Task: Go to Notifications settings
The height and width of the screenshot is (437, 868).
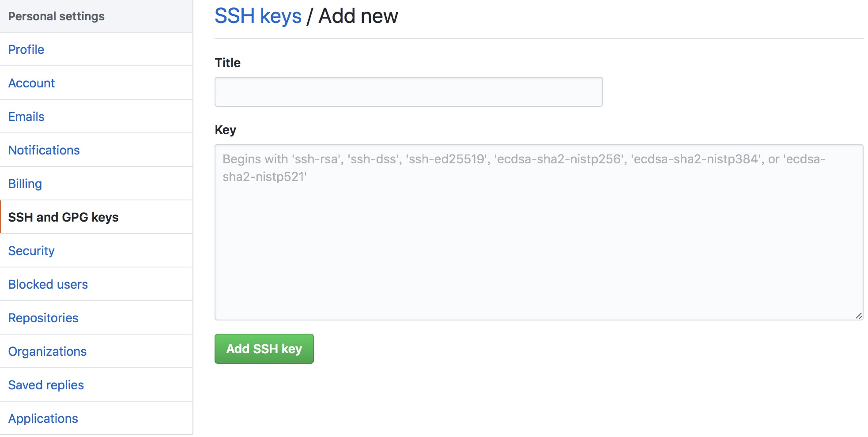Action: [x=44, y=150]
